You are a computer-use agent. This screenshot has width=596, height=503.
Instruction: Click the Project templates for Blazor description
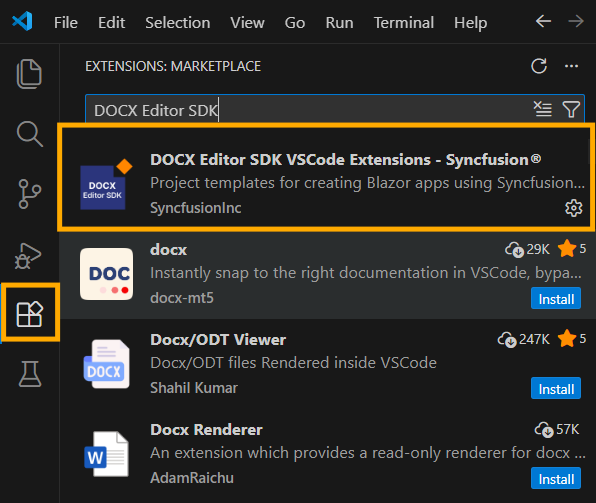click(367, 183)
